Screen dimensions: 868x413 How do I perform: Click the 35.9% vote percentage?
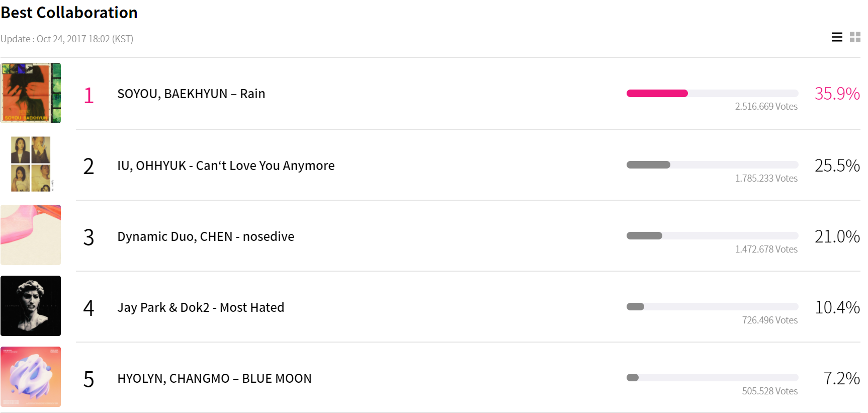837,94
